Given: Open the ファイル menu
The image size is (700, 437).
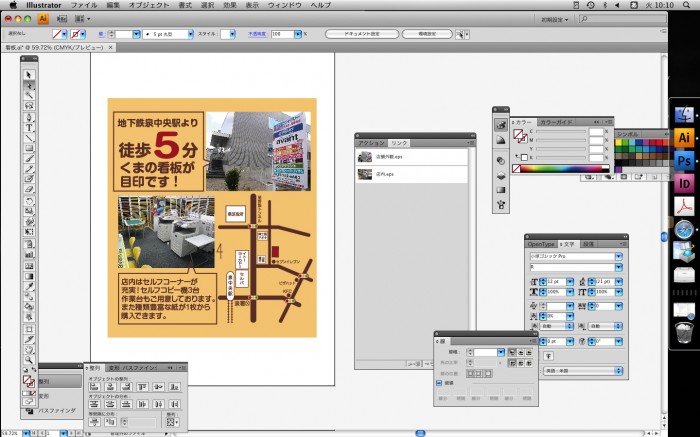Looking at the screenshot, I should point(84,5).
